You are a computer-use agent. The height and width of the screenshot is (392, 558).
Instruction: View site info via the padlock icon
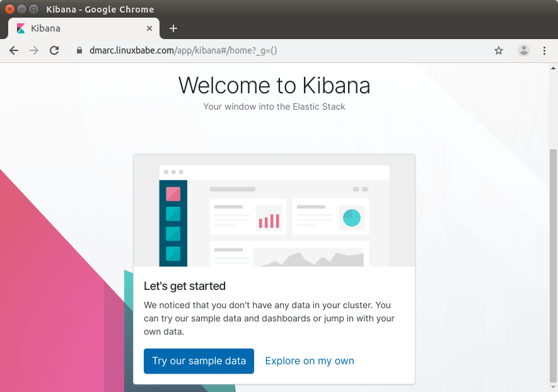(x=79, y=50)
